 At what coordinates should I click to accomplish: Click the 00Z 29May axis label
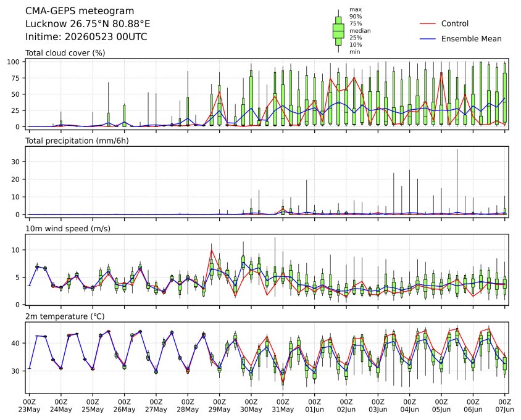(x=219, y=406)
